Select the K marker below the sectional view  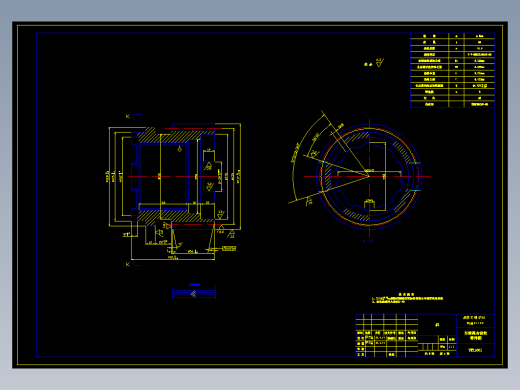pos(128,264)
